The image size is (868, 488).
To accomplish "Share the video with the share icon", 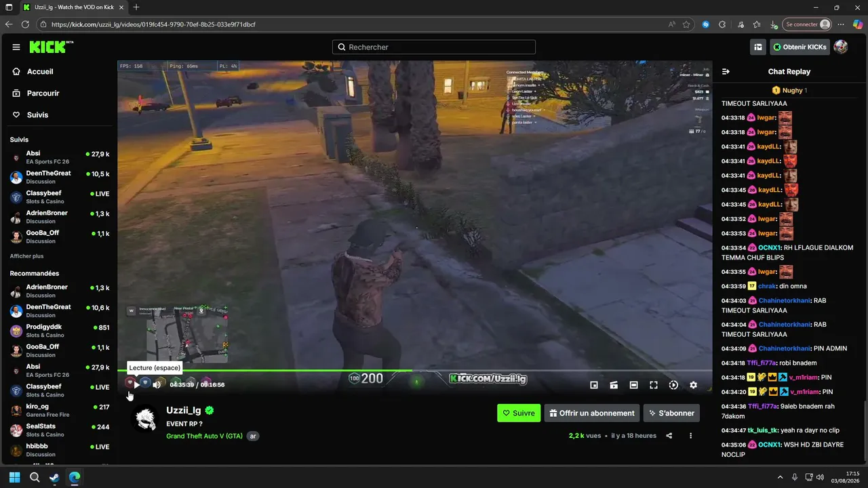I will click(669, 436).
